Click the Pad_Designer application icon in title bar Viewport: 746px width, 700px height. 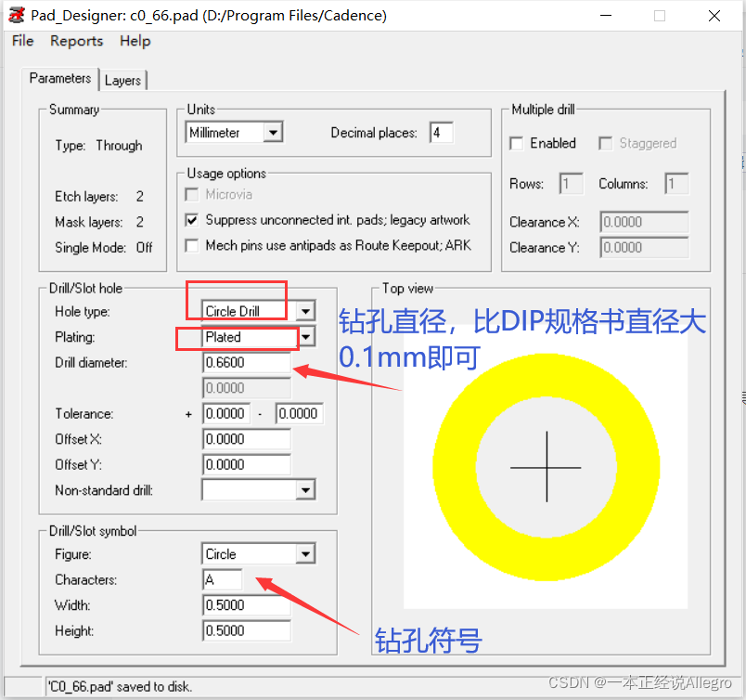pyautogui.click(x=15, y=15)
